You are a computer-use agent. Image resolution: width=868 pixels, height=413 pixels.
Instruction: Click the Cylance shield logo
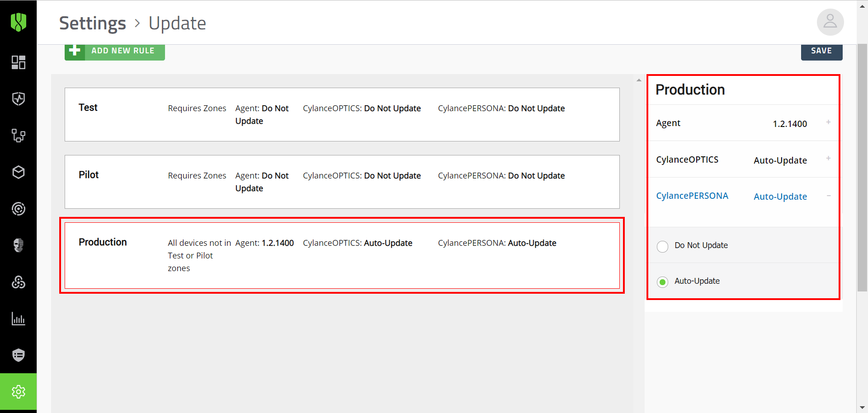click(19, 22)
